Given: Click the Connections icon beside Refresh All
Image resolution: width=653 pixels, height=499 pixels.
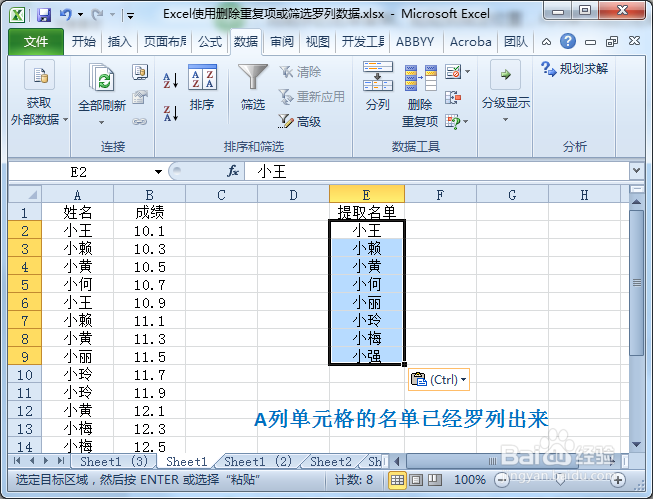Looking at the screenshot, I should tap(140, 72).
